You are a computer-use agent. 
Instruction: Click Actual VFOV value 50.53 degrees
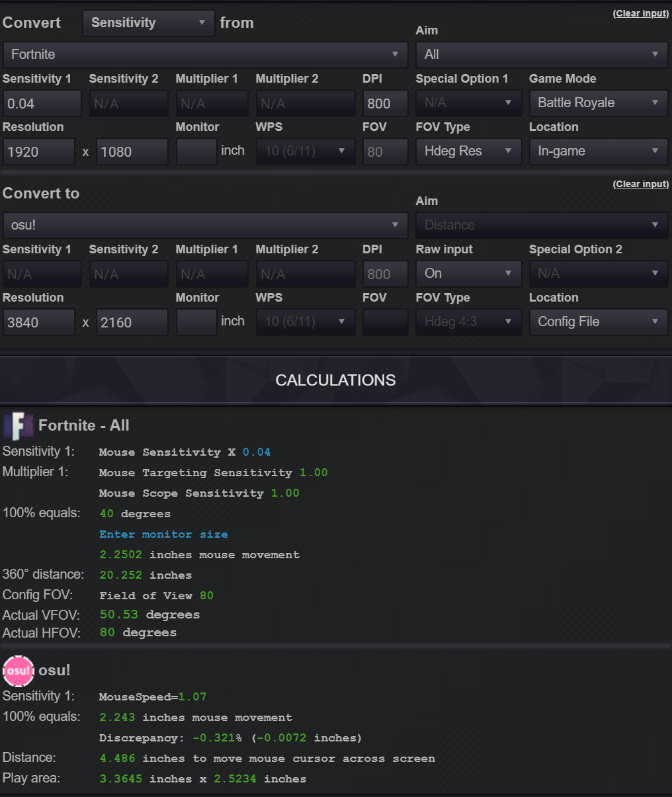pyautogui.click(x=149, y=615)
